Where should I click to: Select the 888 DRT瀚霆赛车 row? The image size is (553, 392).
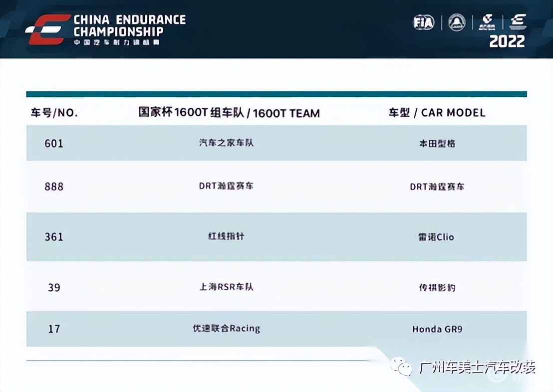pyautogui.click(x=53, y=187)
